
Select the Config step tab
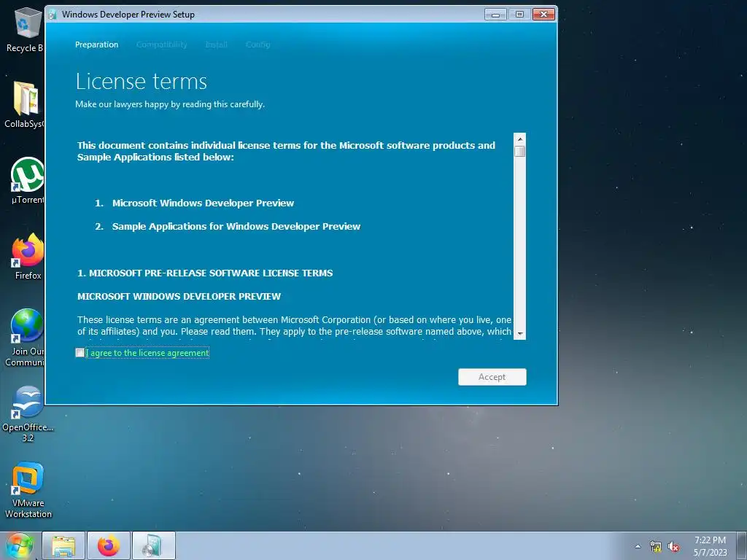[x=258, y=44]
